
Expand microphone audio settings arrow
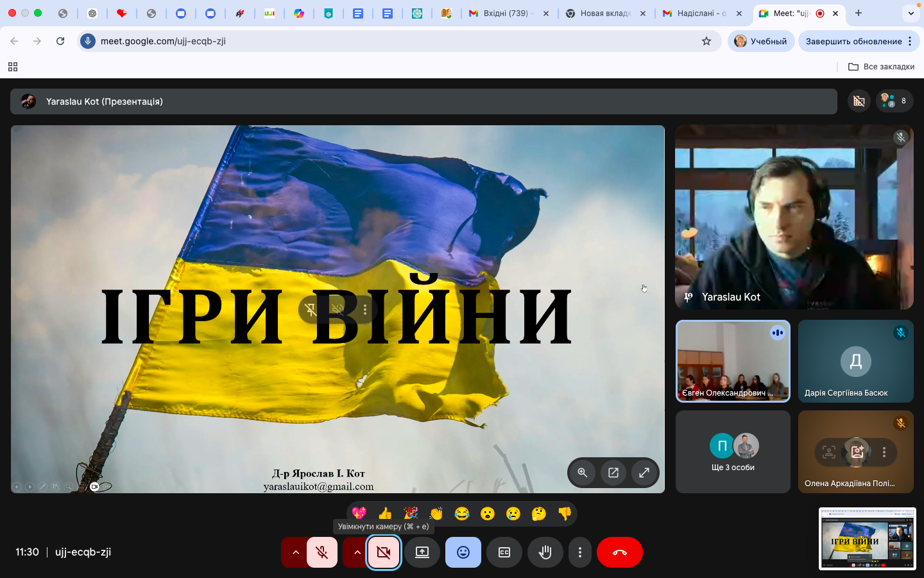click(295, 552)
